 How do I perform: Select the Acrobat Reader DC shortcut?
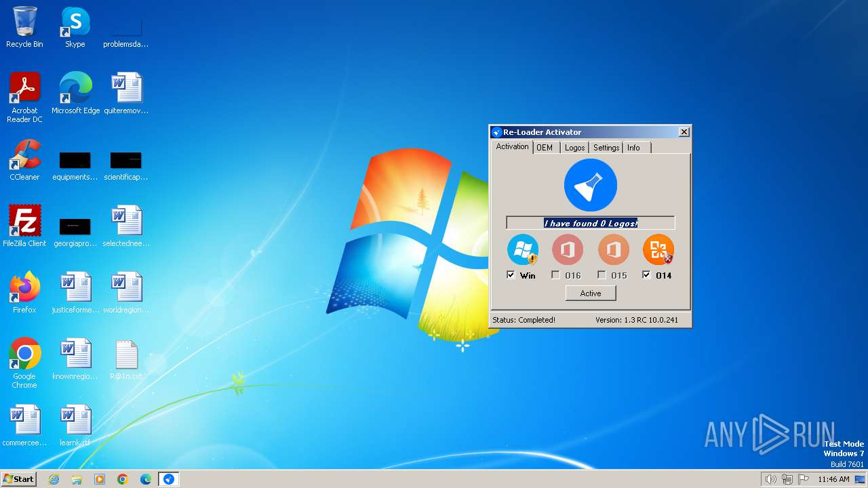pos(24,98)
